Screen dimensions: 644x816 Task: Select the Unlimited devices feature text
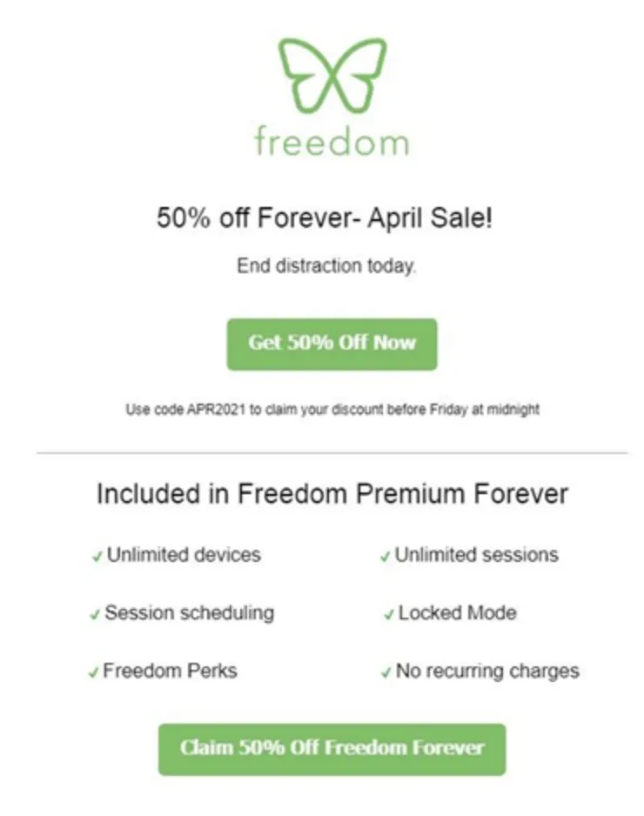click(184, 554)
